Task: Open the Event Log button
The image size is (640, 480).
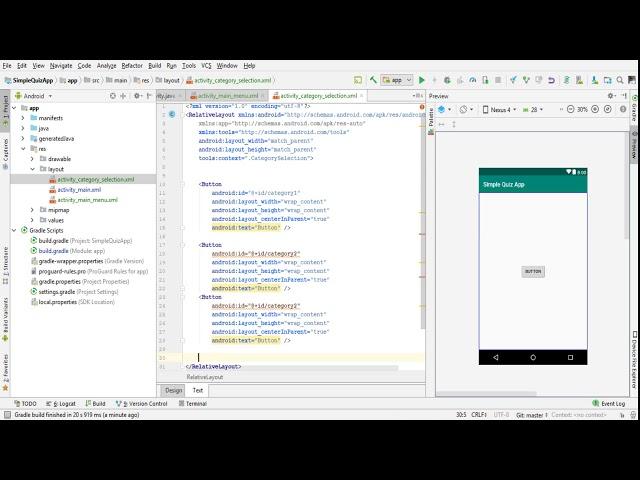Action: (609, 403)
